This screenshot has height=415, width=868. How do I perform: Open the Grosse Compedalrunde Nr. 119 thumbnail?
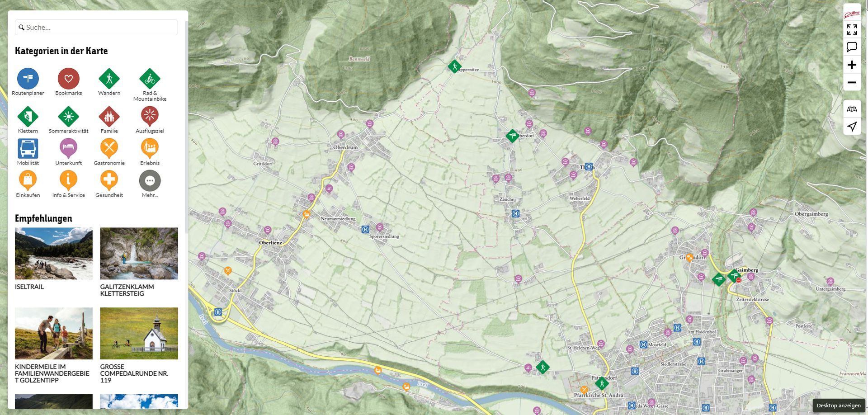[139, 334]
